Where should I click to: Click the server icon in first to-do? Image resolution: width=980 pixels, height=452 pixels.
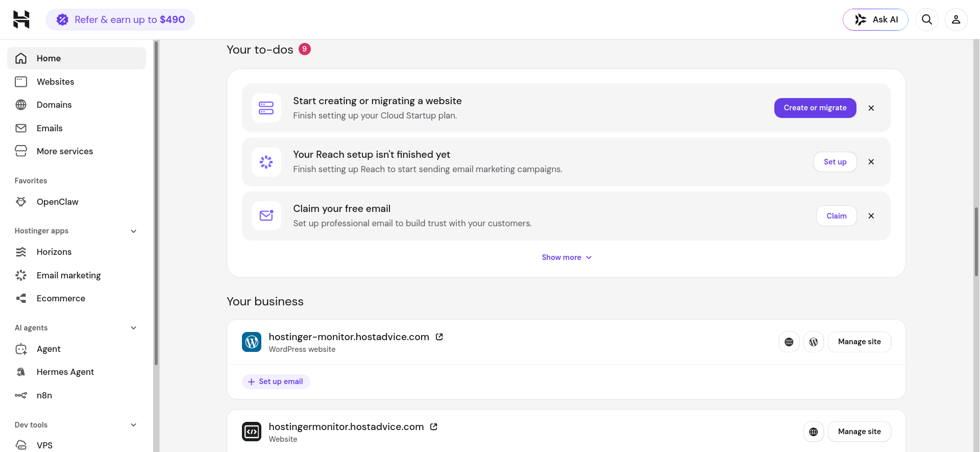pyautogui.click(x=266, y=108)
